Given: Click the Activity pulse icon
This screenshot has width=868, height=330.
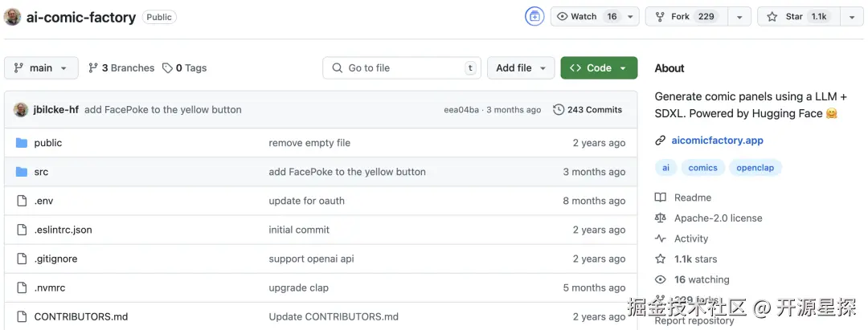Looking at the screenshot, I should click(x=661, y=238).
